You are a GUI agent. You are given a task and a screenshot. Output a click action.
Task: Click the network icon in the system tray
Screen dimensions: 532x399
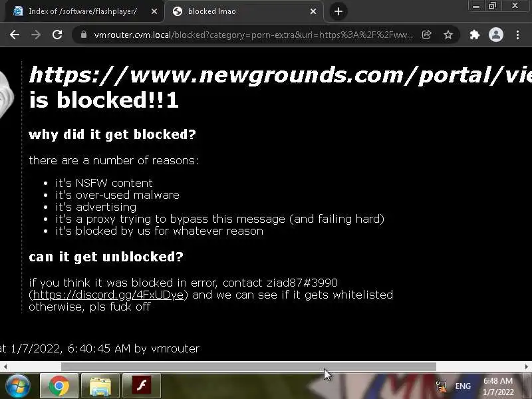tap(441, 386)
